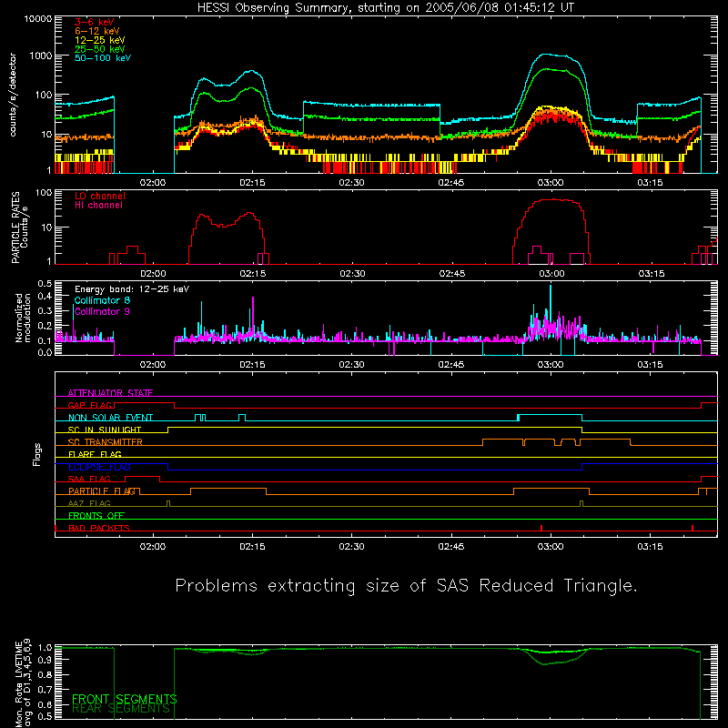
Task: Click the 02:45 time label under the flags panel
Action: click(x=451, y=547)
